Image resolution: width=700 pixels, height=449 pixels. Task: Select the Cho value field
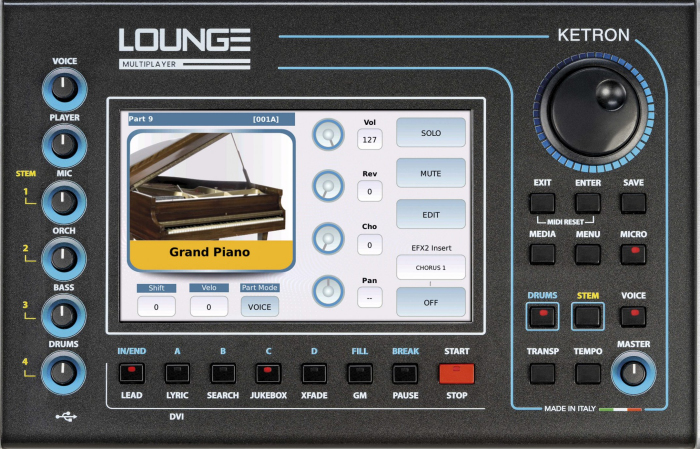[x=370, y=245]
